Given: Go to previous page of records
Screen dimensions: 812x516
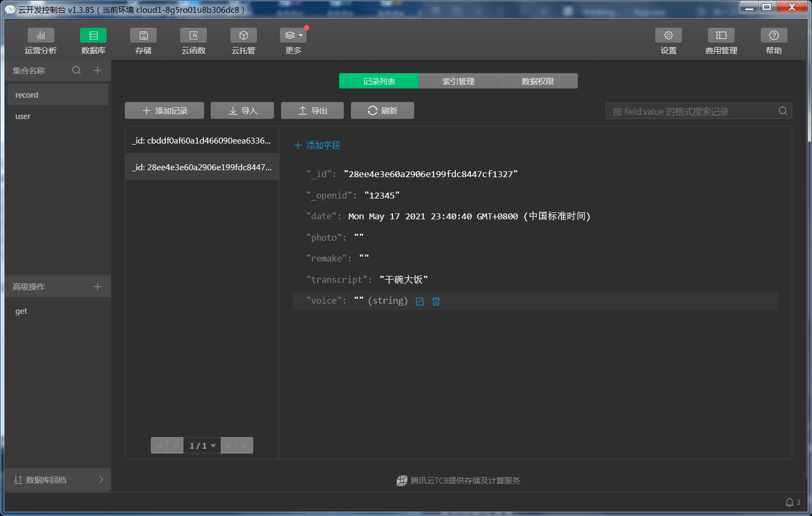Looking at the screenshot, I should click(x=175, y=446).
